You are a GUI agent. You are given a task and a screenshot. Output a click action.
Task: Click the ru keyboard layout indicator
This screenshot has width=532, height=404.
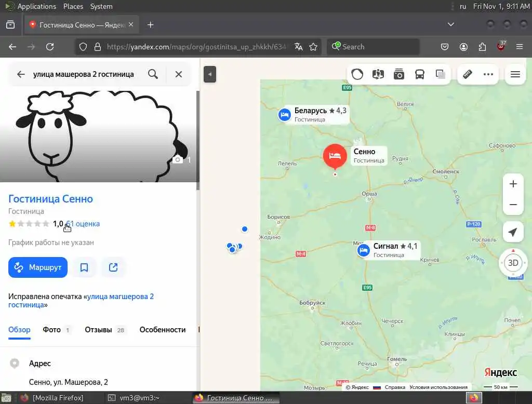pyautogui.click(x=463, y=6)
